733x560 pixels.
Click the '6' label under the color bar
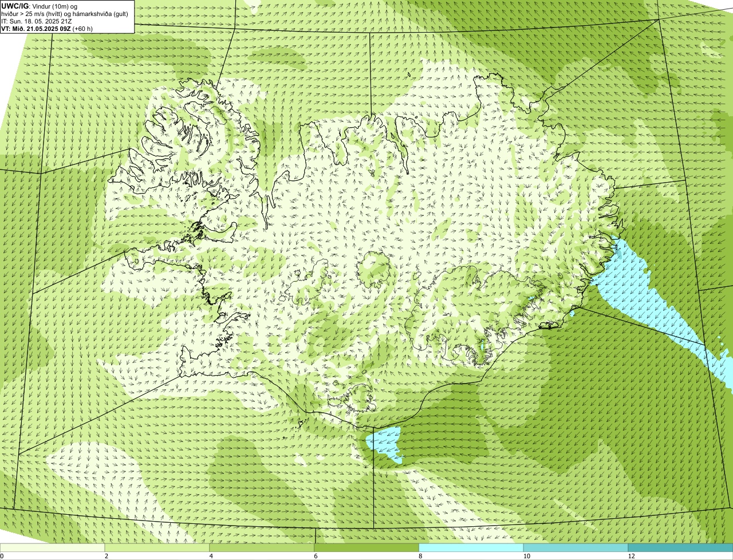316,556
